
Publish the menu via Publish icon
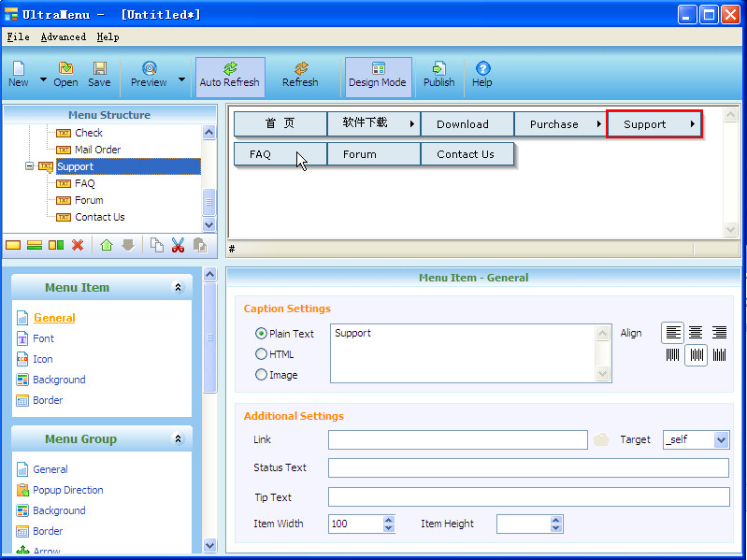438,75
